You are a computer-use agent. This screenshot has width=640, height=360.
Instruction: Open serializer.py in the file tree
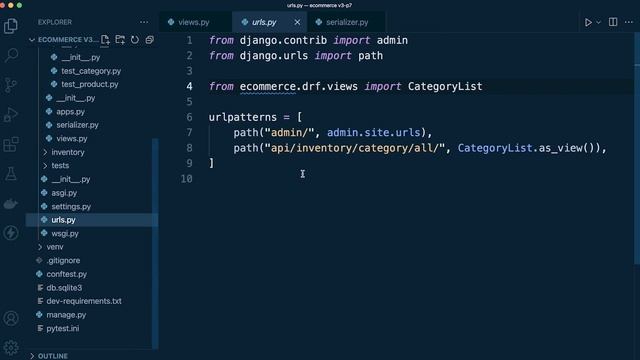click(78, 125)
